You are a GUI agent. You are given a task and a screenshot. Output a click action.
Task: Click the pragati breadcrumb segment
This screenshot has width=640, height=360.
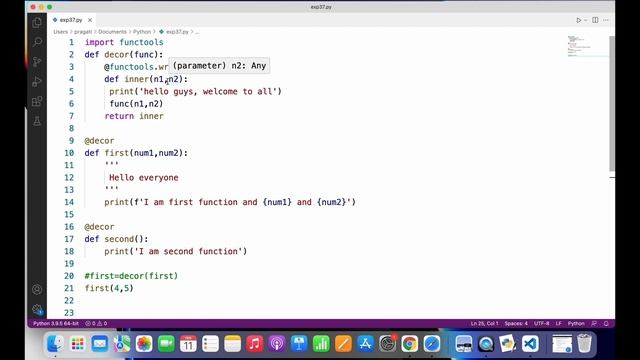coord(83,31)
